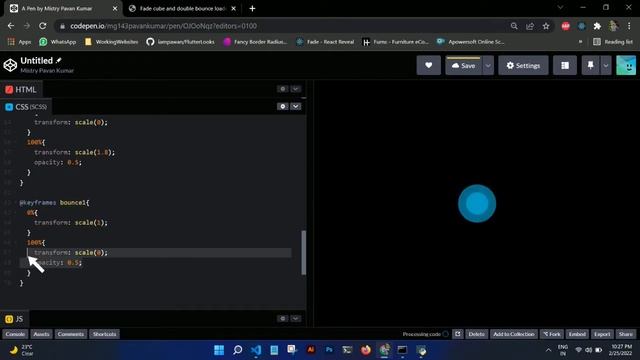The width and height of the screenshot is (640, 360).
Task: Open the WhatsApp bookmark
Action: click(x=58, y=42)
